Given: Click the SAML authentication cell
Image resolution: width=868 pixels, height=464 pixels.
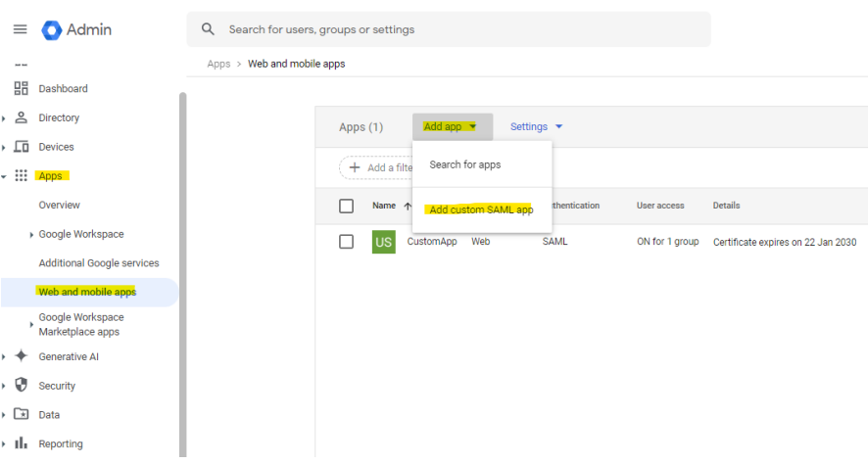Looking at the screenshot, I should [555, 241].
